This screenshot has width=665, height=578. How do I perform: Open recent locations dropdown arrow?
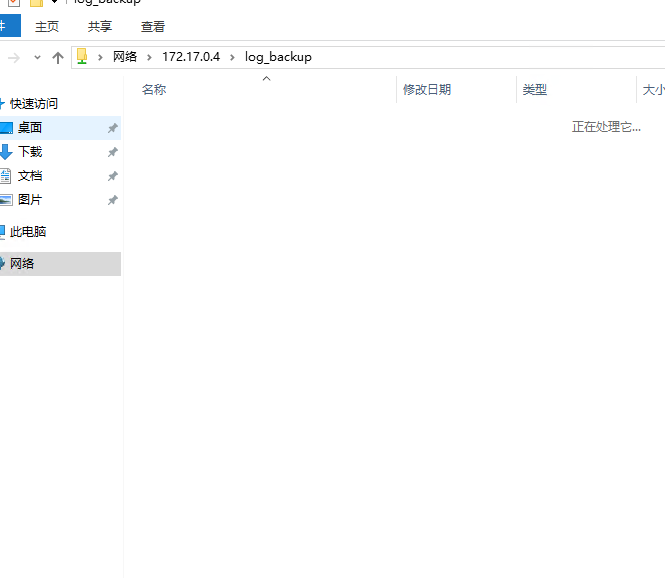[37, 57]
